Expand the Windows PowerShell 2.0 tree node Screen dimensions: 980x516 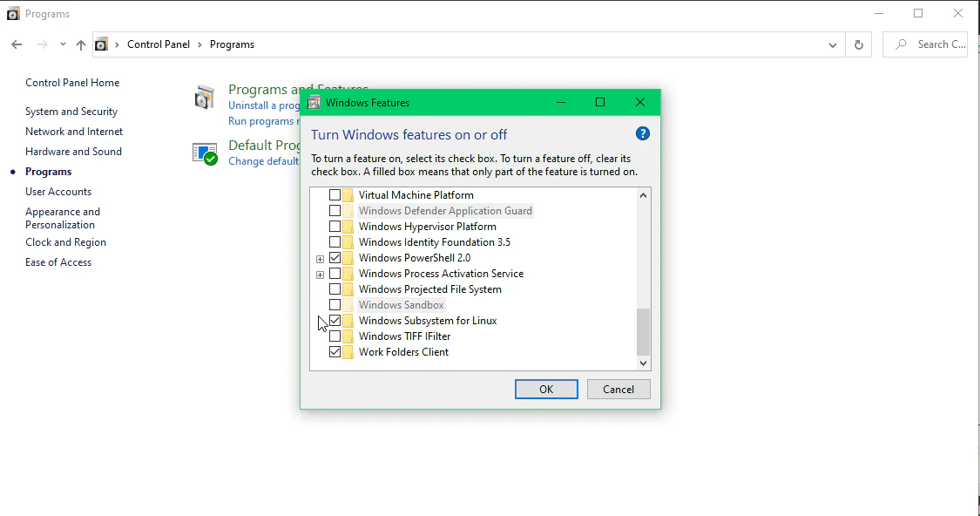click(x=320, y=258)
